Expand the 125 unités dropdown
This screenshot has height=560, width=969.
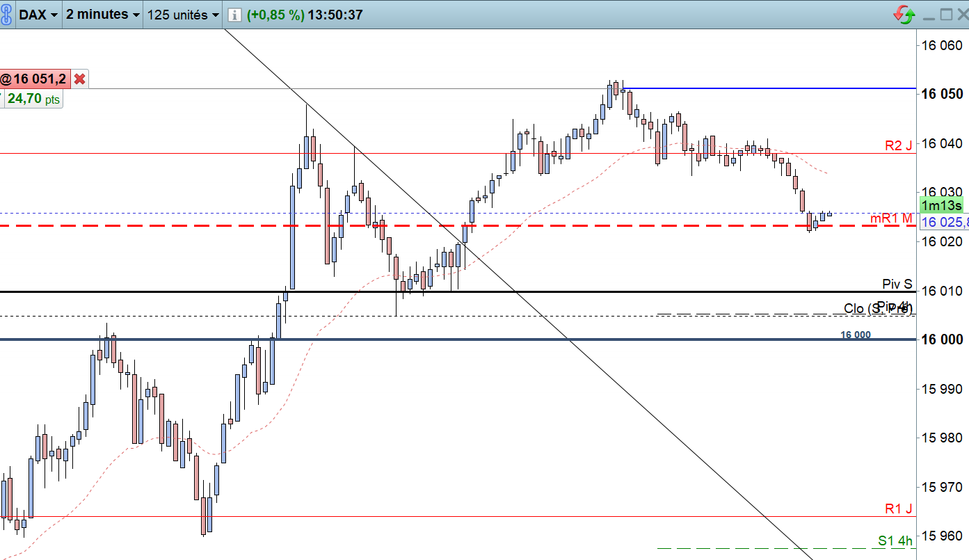click(x=184, y=15)
